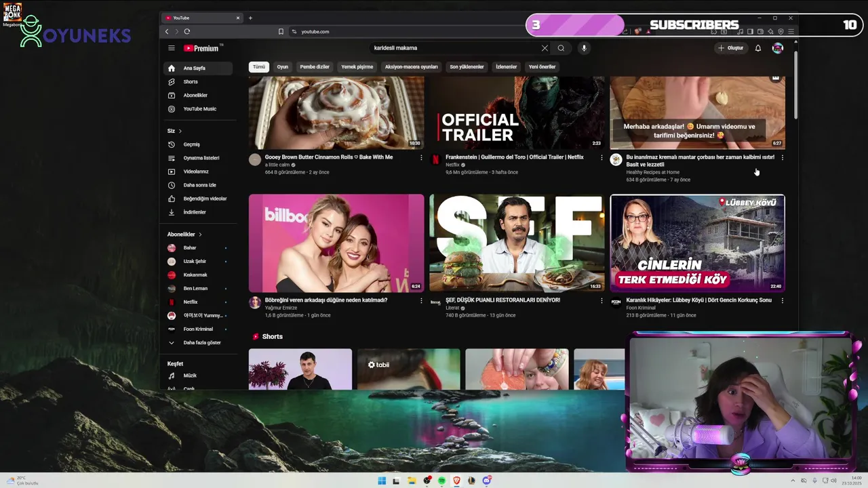Start voice search with the microphone
The image size is (868, 488).
(x=584, y=48)
